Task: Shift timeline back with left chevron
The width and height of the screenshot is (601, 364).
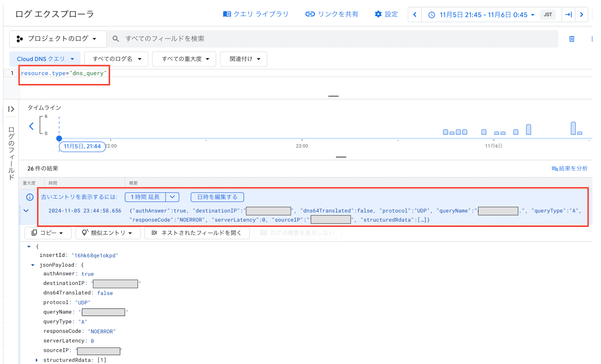Action: pos(31,126)
